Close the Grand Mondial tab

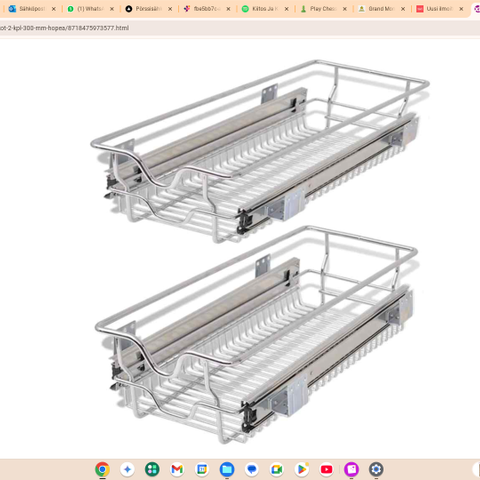coord(403,9)
